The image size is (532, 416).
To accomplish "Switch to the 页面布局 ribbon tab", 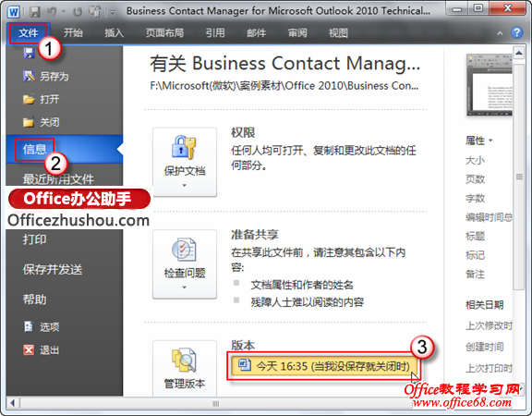I will point(165,33).
